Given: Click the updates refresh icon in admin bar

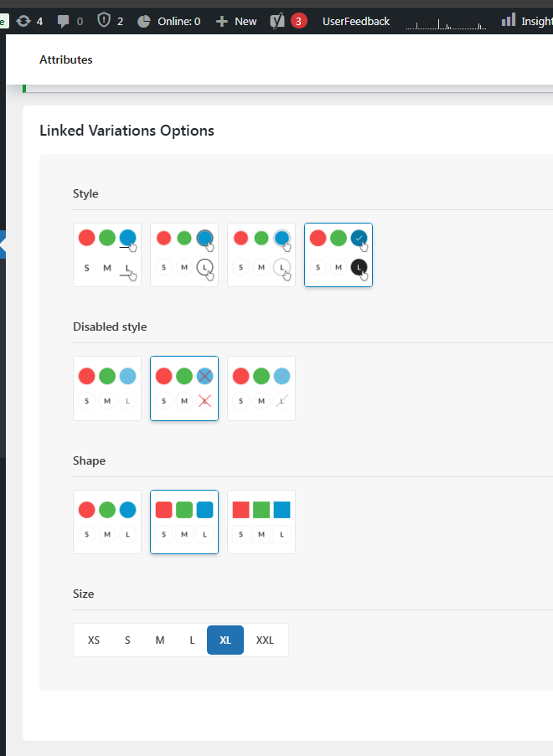Looking at the screenshot, I should (x=23, y=21).
